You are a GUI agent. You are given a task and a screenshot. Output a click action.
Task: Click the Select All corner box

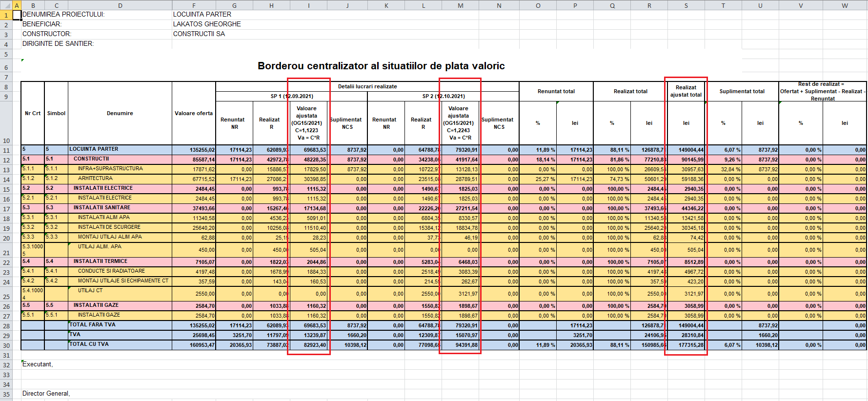(x=6, y=5)
